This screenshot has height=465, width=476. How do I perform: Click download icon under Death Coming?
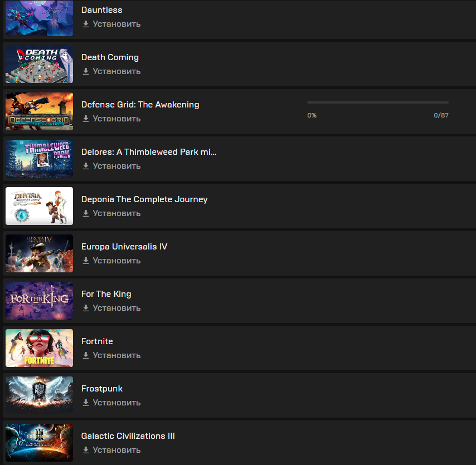[86, 71]
